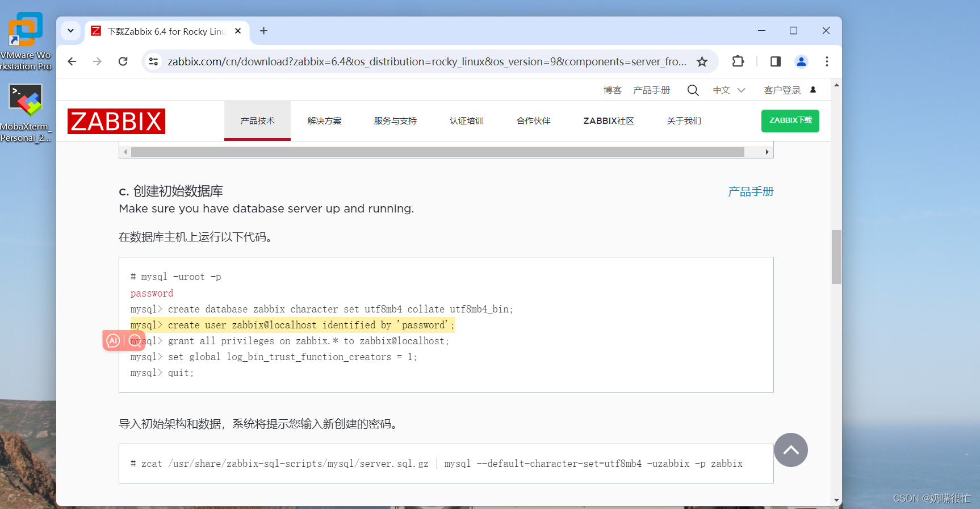Open the ZABBIX社区 menu
This screenshot has height=509, width=980.
click(609, 120)
